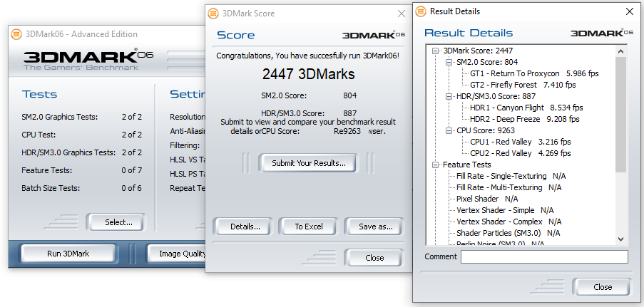Select the Pixel Shader feature test item
644x307 pixels.
(478, 199)
